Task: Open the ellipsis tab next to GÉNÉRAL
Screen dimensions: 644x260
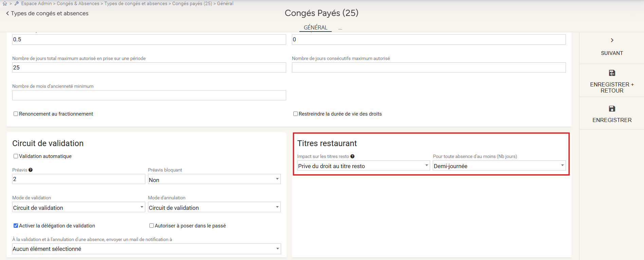Action: pyautogui.click(x=340, y=28)
